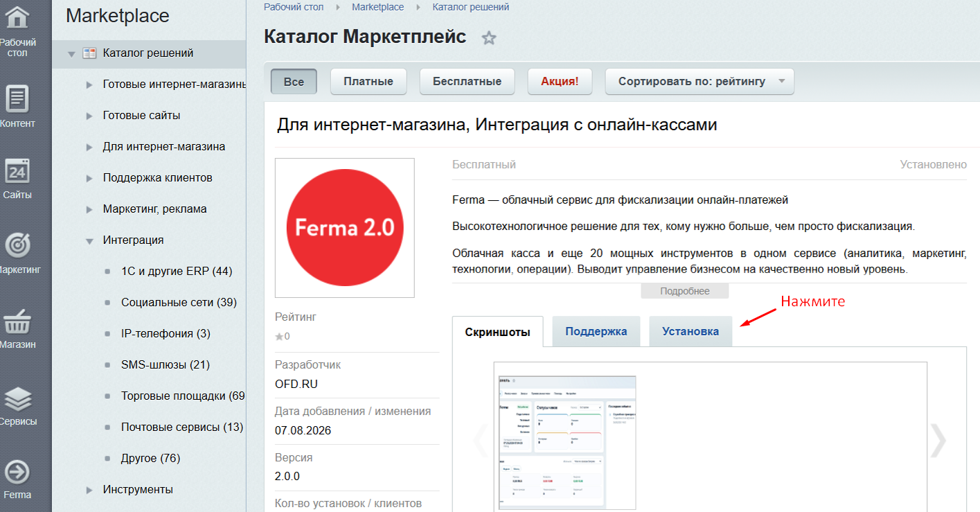Expand Для интернет-магазина tree node
The width and height of the screenshot is (980, 512).
(89, 148)
